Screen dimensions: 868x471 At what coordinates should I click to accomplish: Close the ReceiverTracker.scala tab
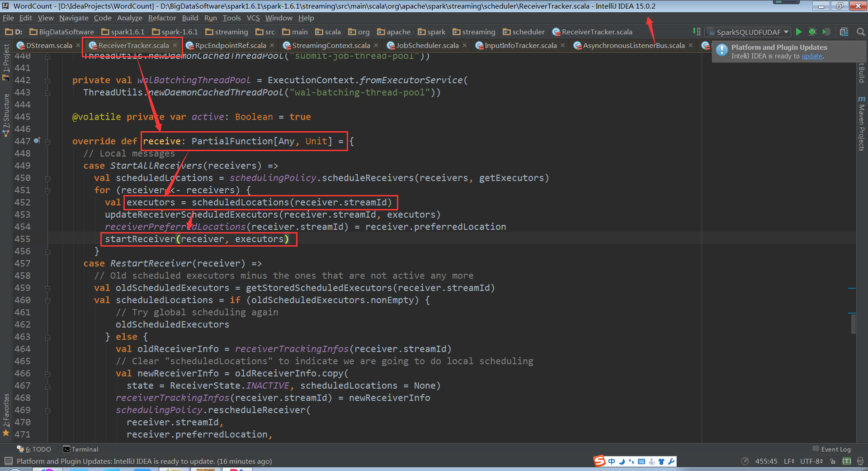175,45
